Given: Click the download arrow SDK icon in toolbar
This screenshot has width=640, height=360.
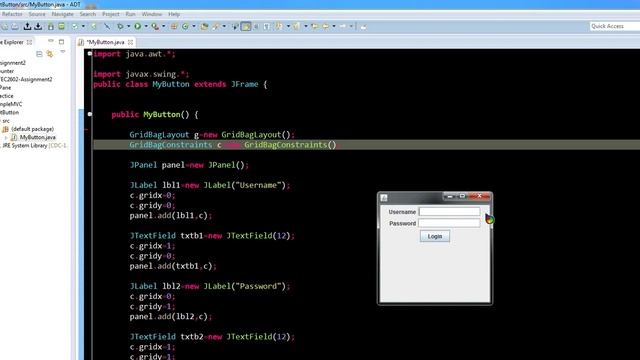Looking at the screenshot, I should pyautogui.click(x=38, y=26).
